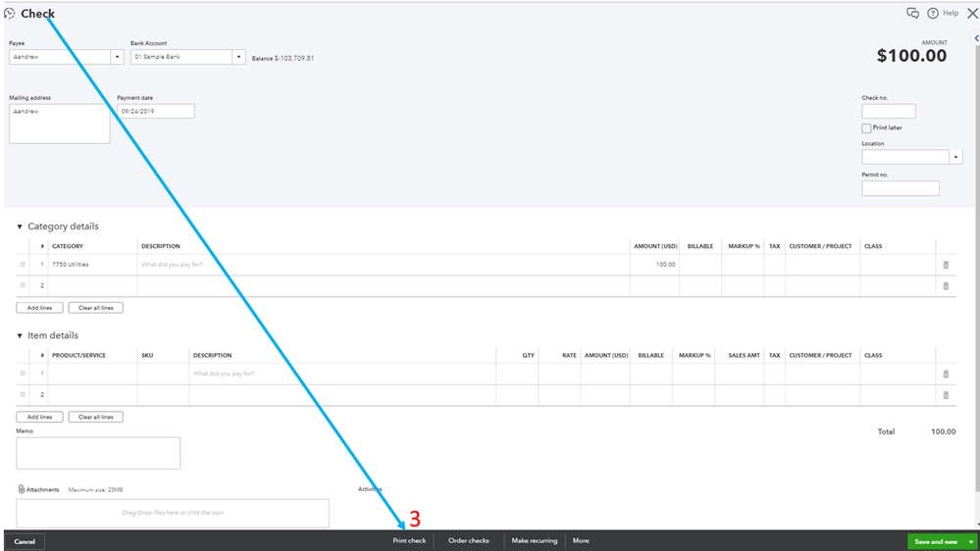Click item row 1 Product/Service cell

[92, 374]
